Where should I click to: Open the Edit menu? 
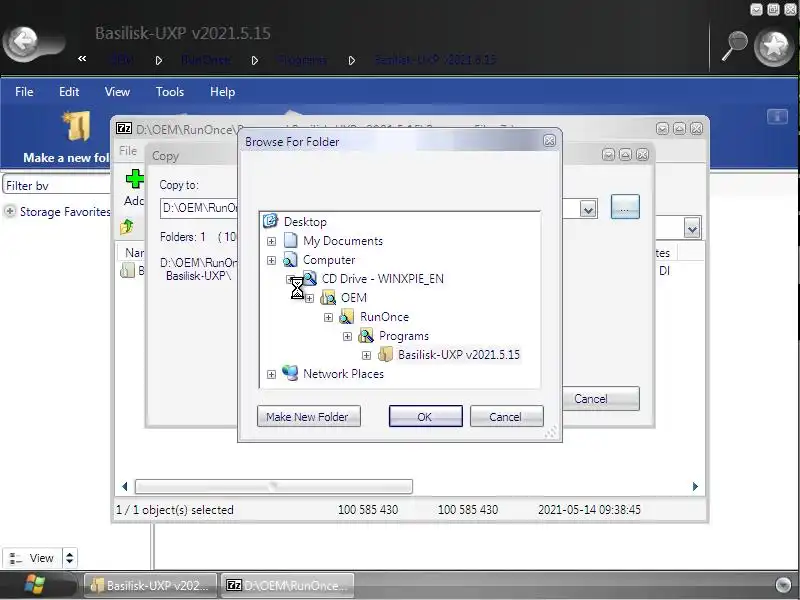coord(69,92)
